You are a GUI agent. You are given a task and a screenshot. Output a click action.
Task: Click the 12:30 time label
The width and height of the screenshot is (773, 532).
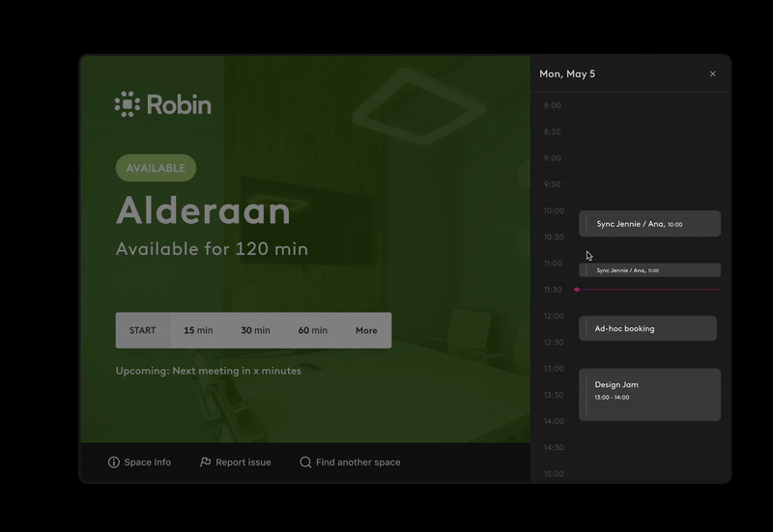(554, 343)
